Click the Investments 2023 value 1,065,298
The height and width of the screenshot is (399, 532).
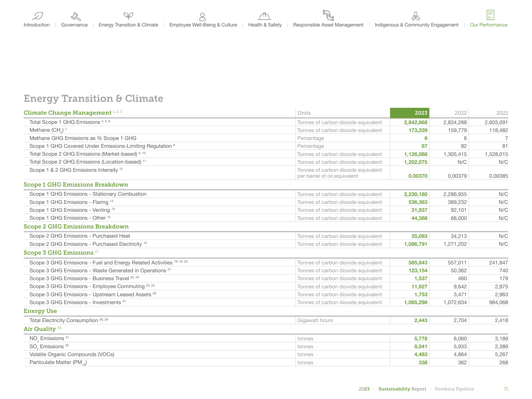coord(416,303)
